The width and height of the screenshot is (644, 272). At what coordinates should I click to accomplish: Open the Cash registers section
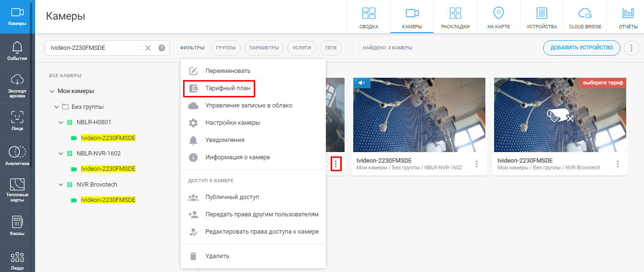tap(17, 225)
